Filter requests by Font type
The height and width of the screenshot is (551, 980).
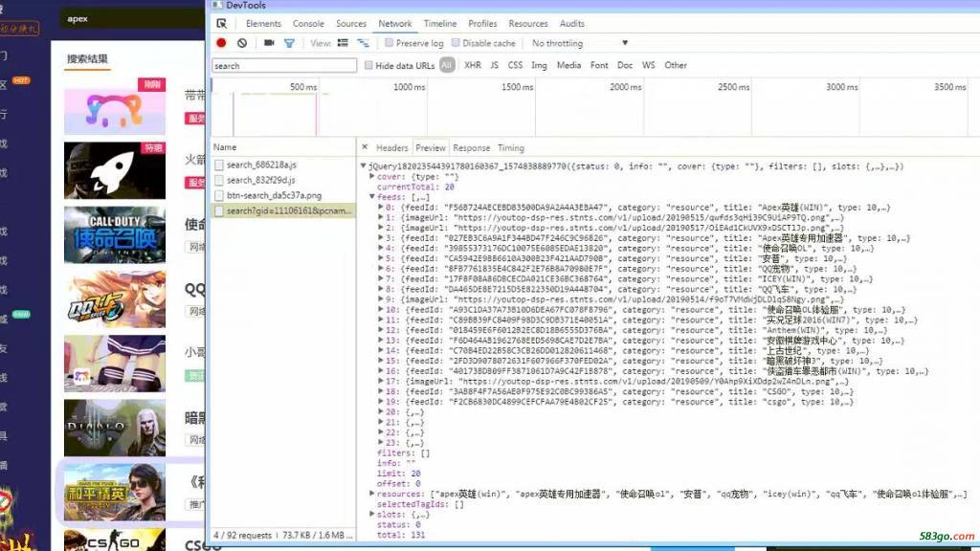pos(599,65)
